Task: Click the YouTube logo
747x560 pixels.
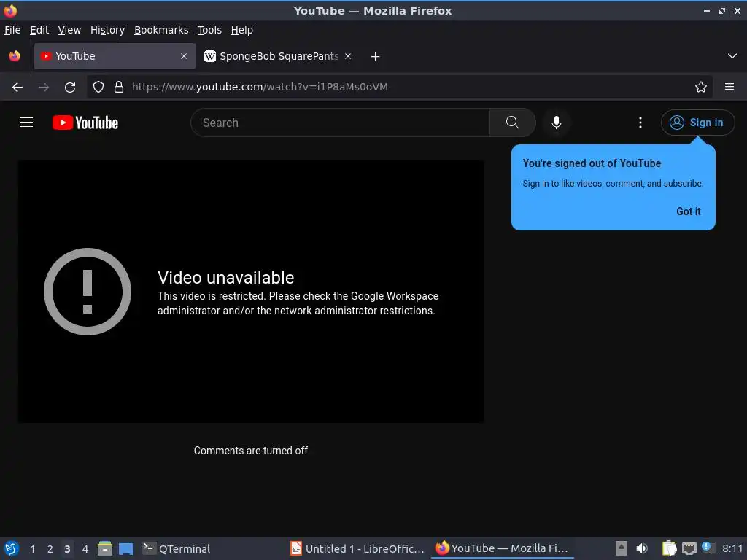Action: (x=85, y=122)
